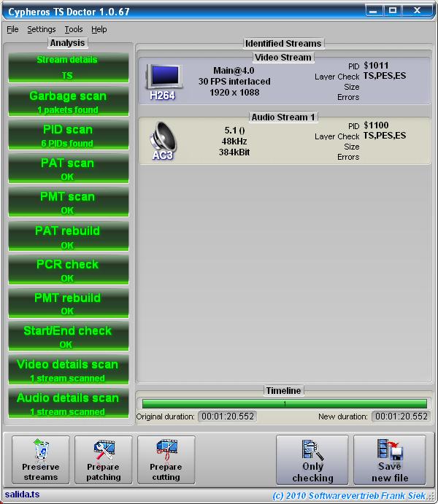Click the 5.1 () audio channels text
438x504 pixels.
coord(234,131)
